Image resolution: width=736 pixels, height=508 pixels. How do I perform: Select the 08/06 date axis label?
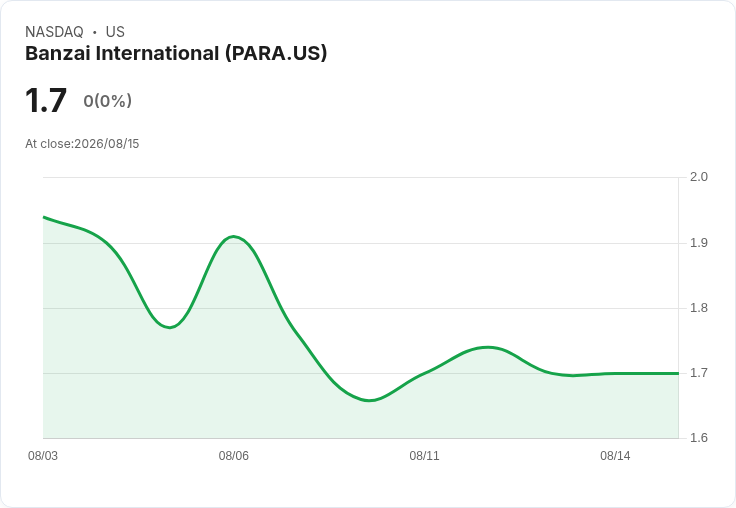click(x=234, y=456)
